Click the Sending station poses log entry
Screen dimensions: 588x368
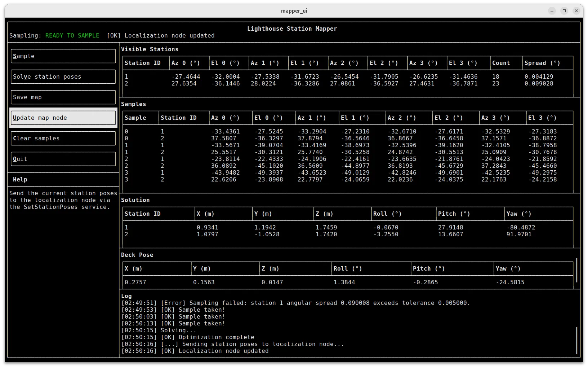pyautogui.click(x=233, y=344)
